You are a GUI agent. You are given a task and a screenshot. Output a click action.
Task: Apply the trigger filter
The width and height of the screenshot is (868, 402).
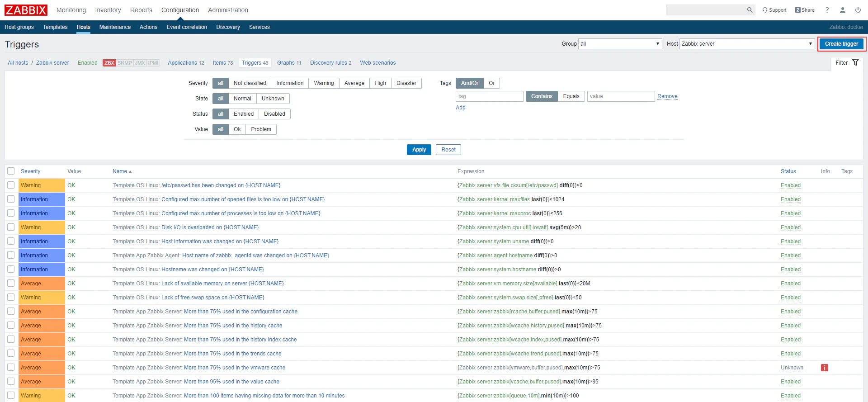(419, 150)
